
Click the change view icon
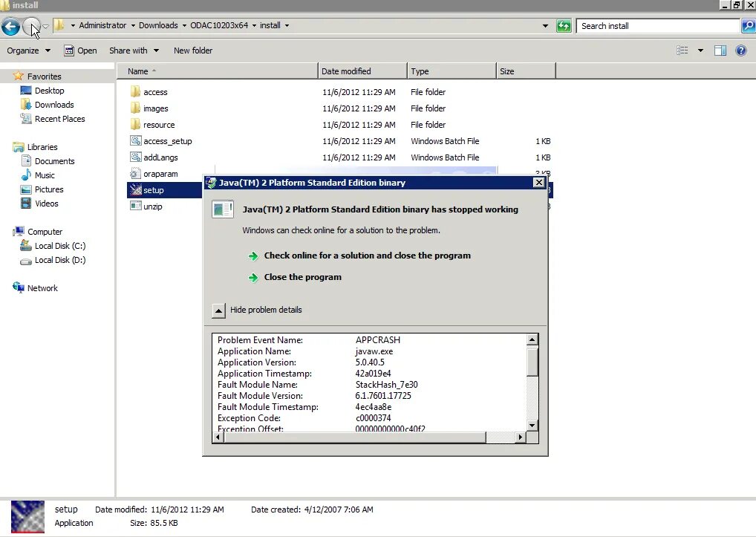point(682,51)
